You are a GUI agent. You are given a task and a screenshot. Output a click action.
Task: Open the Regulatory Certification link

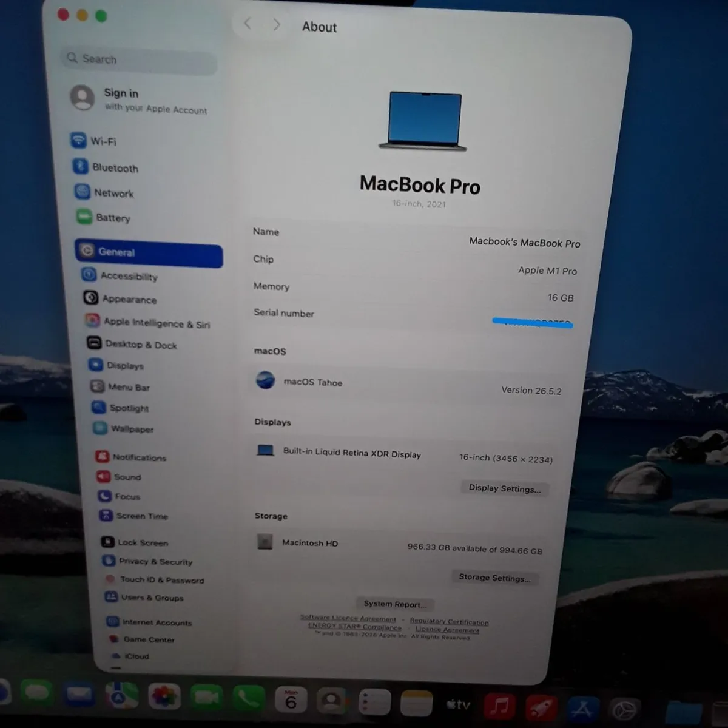[x=449, y=621]
